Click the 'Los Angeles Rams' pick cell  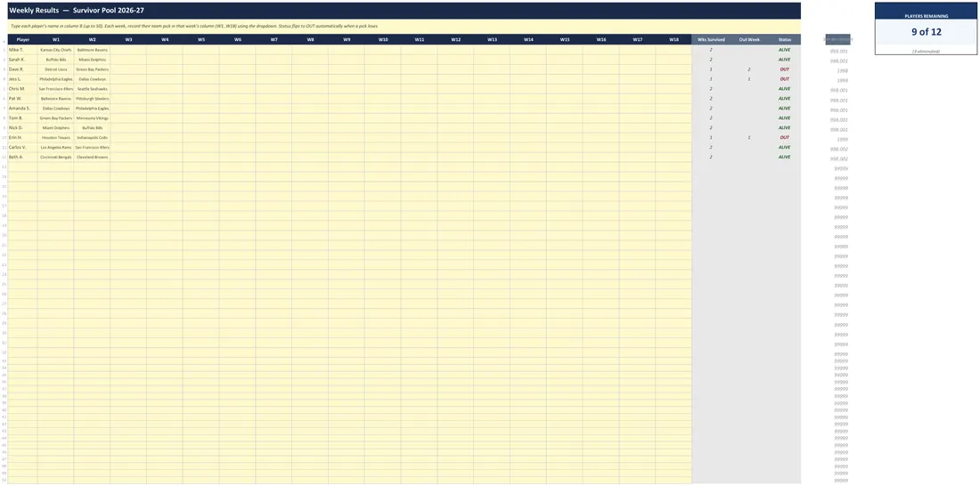55,148
